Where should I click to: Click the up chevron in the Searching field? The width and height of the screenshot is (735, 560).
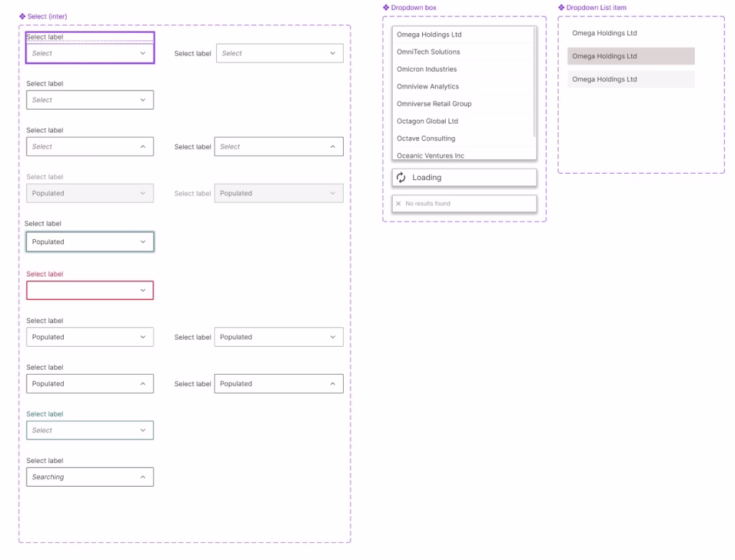pyautogui.click(x=142, y=477)
